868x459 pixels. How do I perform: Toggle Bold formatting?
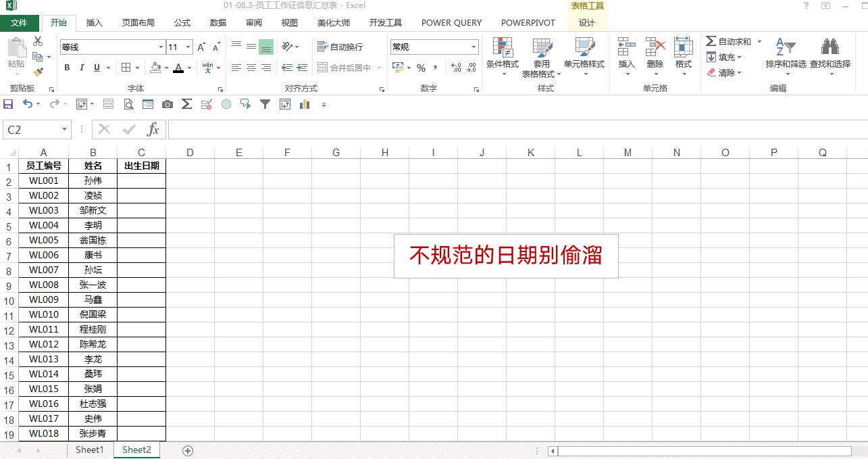coord(67,68)
